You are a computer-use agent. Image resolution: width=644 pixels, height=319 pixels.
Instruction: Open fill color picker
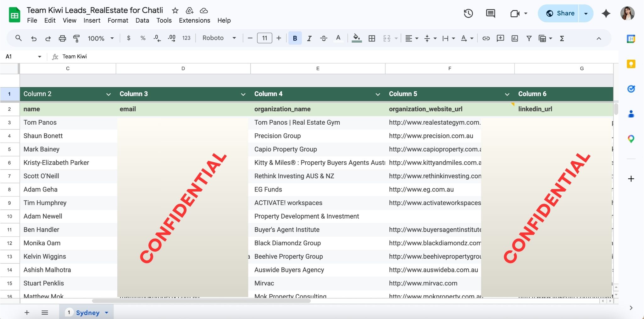pos(356,38)
